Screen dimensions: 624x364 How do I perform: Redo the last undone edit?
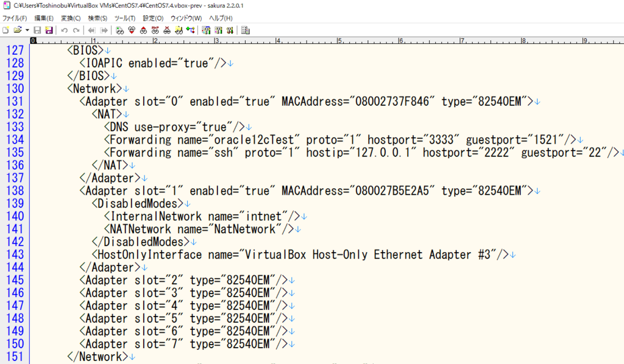click(x=76, y=30)
